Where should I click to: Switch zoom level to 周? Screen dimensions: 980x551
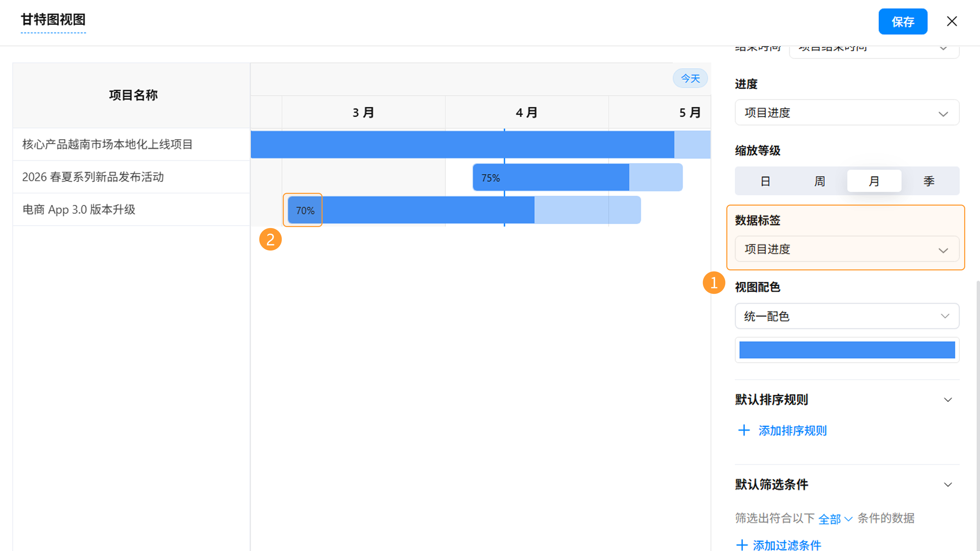click(819, 181)
